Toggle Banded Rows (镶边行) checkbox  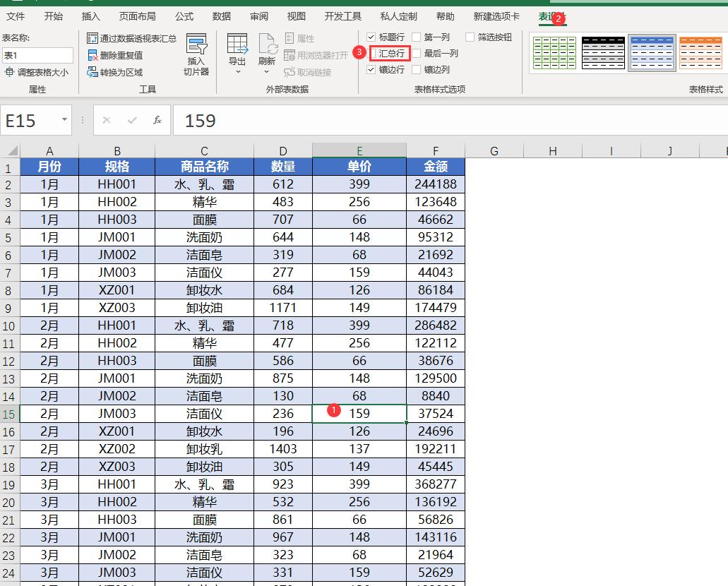[371, 70]
